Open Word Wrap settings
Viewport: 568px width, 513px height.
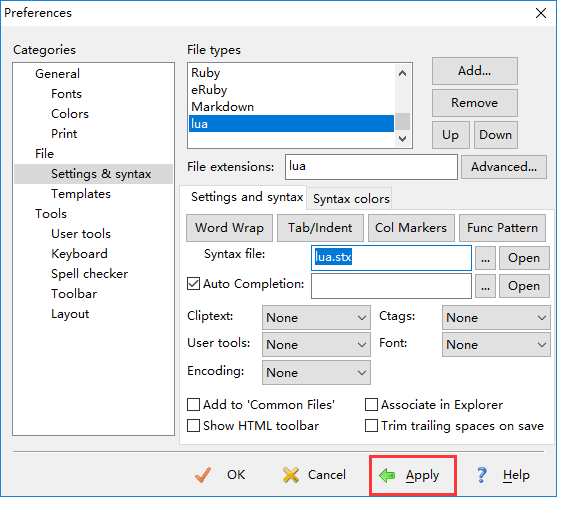[229, 228]
